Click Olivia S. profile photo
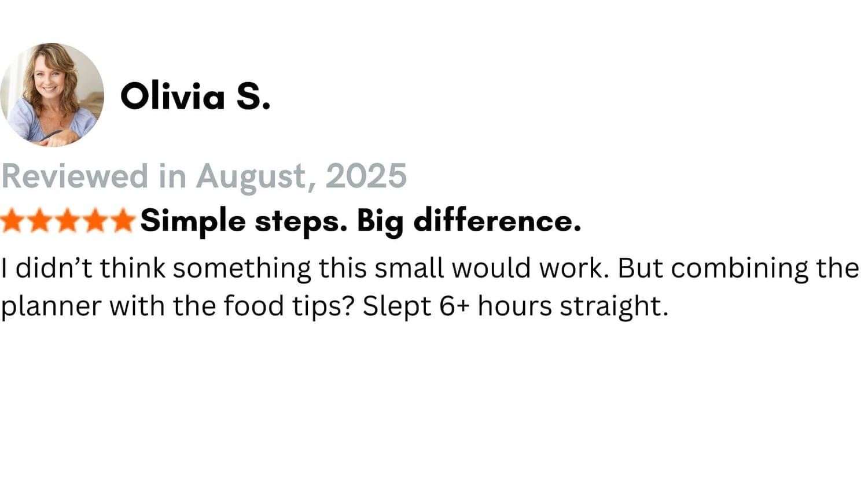Viewport: 868px width, 488px height. [52, 94]
